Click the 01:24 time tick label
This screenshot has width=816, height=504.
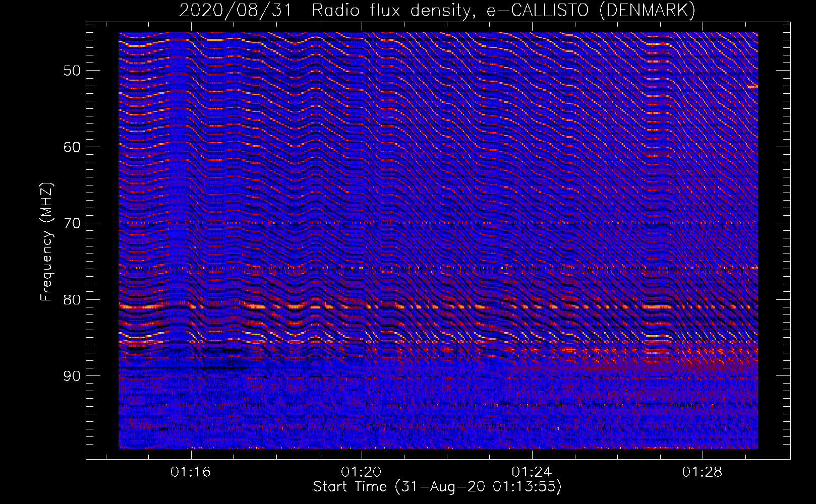tap(532, 472)
